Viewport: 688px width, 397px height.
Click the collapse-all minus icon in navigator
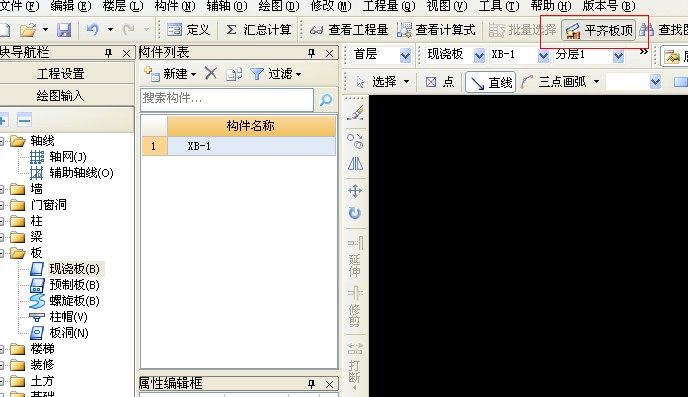[25, 119]
